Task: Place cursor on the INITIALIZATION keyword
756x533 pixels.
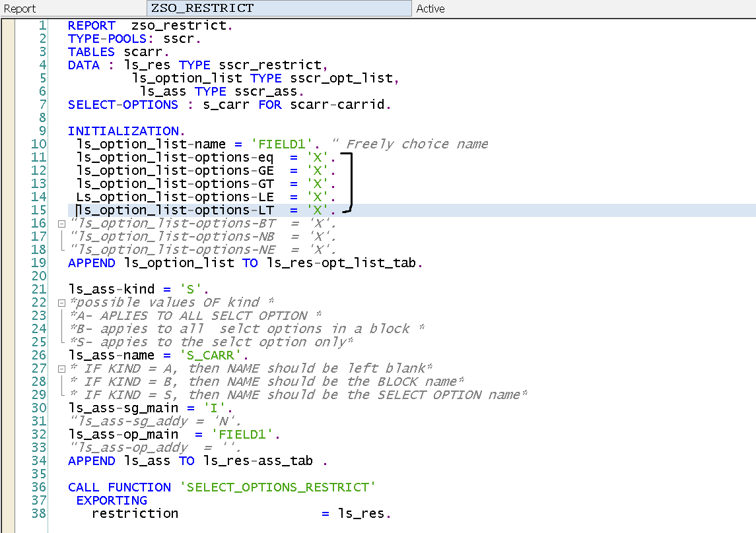Action: 123,131
